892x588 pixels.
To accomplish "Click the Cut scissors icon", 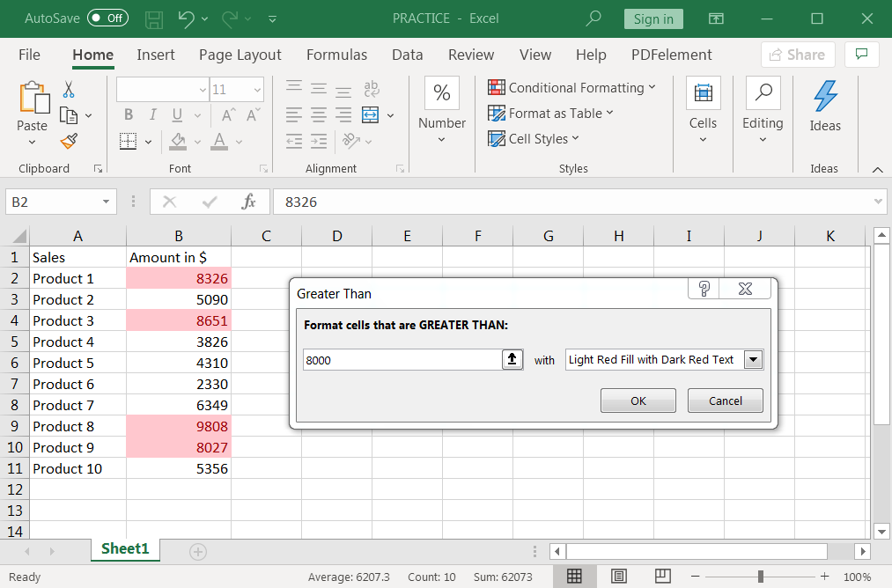I will [69, 89].
